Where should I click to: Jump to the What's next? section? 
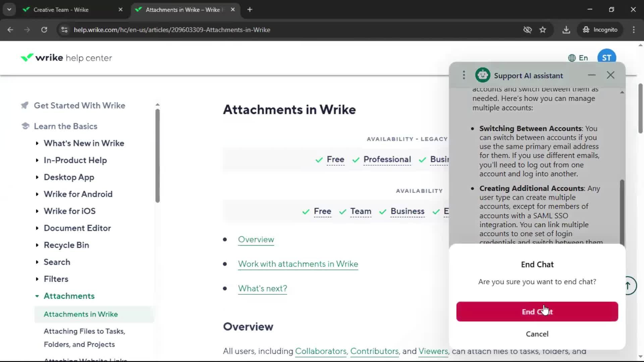(262, 289)
